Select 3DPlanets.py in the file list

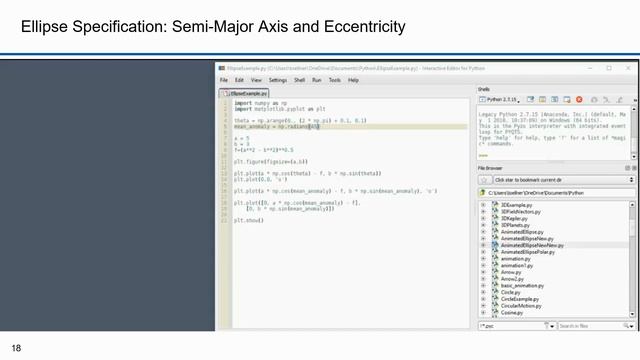(515, 225)
